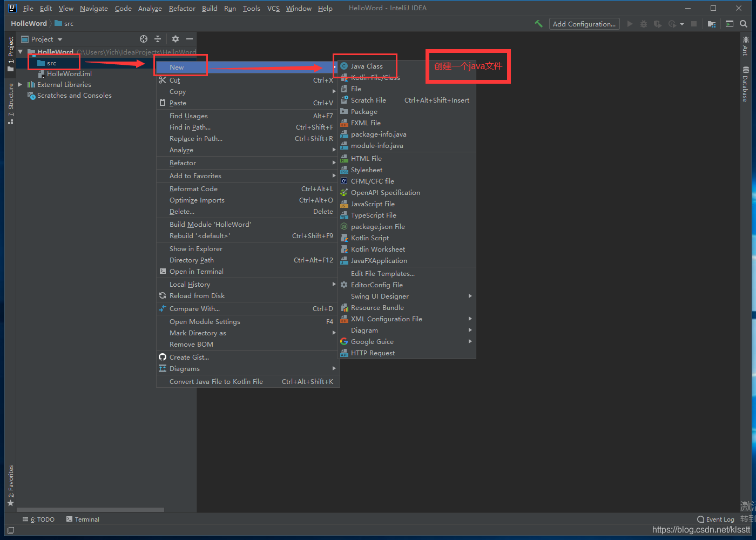Click the tool windows toggle icon bottom-left
The height and width of the screenshot is (540, 756).
tap(10, 530)
